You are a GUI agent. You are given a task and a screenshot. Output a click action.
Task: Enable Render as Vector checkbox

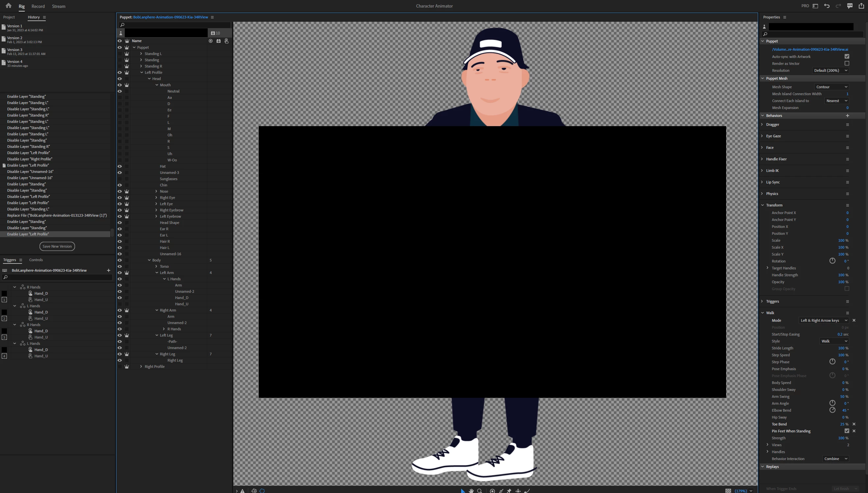point(847,63)
